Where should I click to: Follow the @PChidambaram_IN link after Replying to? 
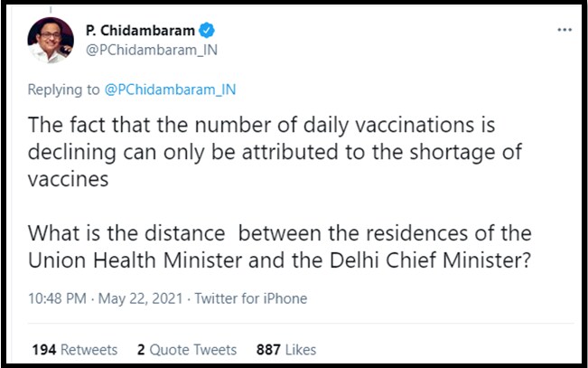tap(171, 89)
